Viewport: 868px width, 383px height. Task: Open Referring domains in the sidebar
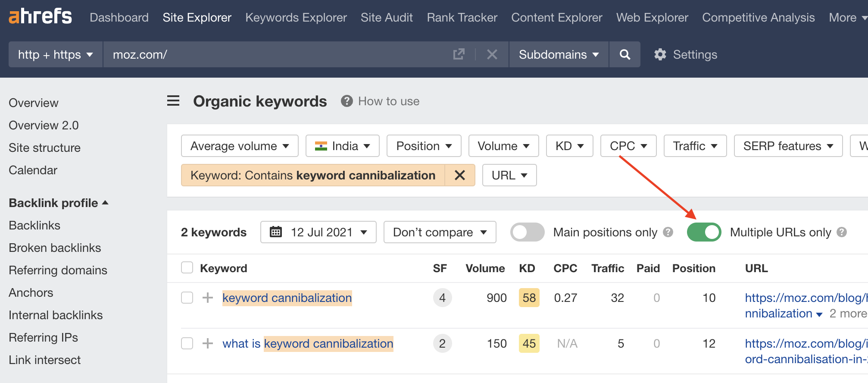tap(58, 270)
